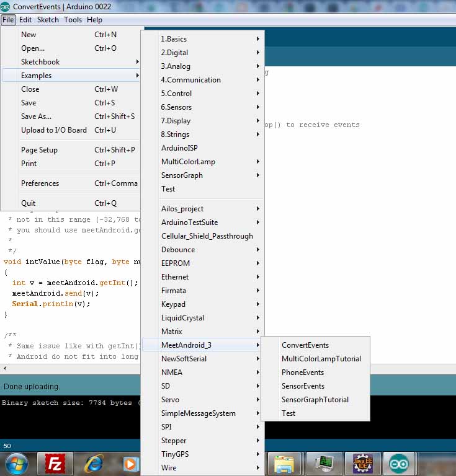Select Save in the File menu
Image resolution: width=456 pixels, height=476 pixels.
71,103
